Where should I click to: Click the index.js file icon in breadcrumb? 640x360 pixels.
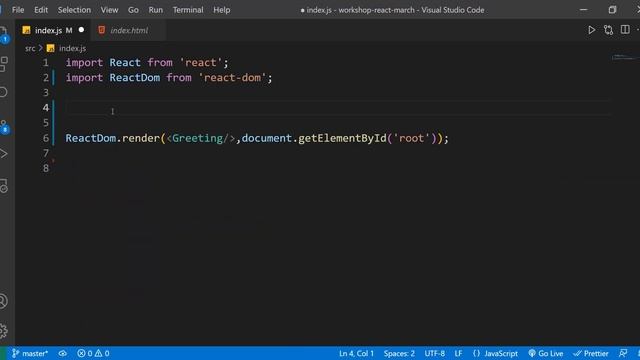pyautogui.click(x=51, y=48)
